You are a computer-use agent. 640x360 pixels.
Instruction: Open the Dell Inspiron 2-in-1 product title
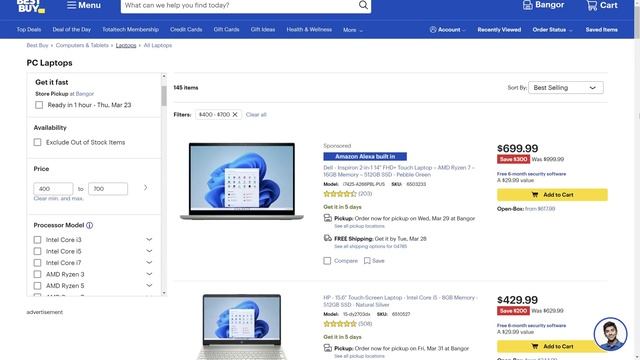coord(399,171)
